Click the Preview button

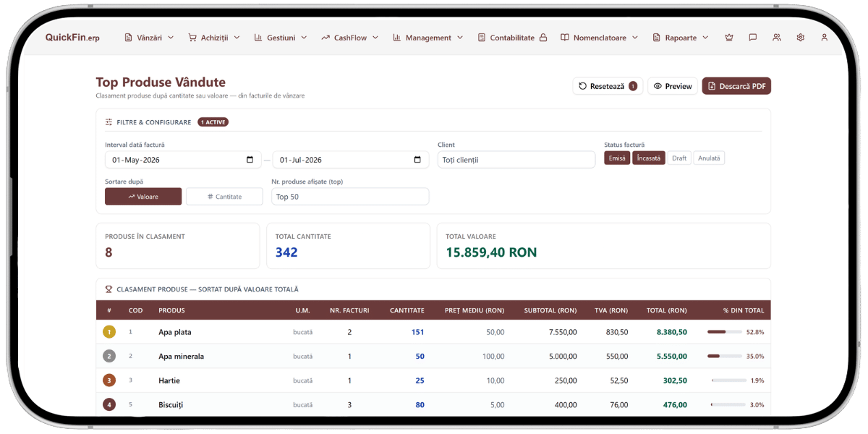[x=673, y=86]
